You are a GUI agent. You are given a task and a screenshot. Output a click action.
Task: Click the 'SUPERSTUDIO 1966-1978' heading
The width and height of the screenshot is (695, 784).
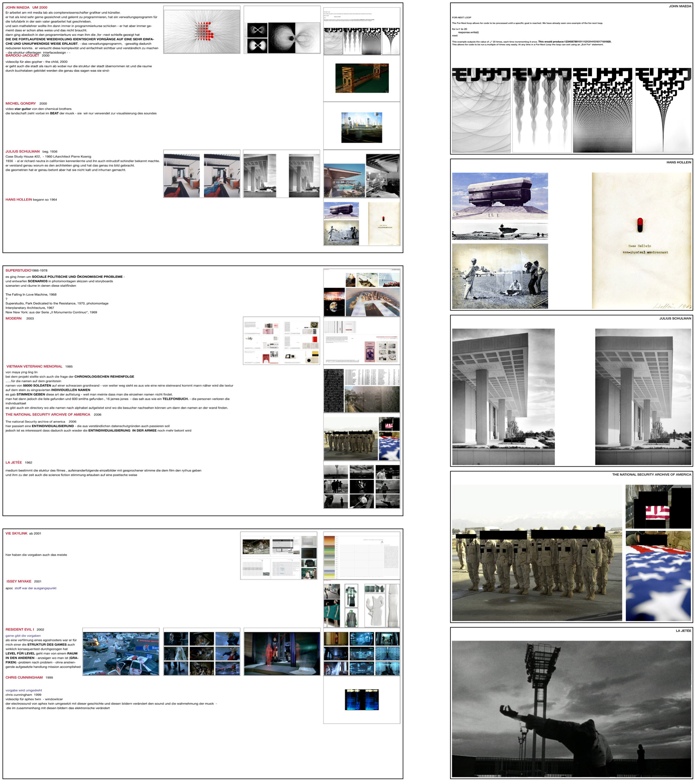(x=26, y=270)
